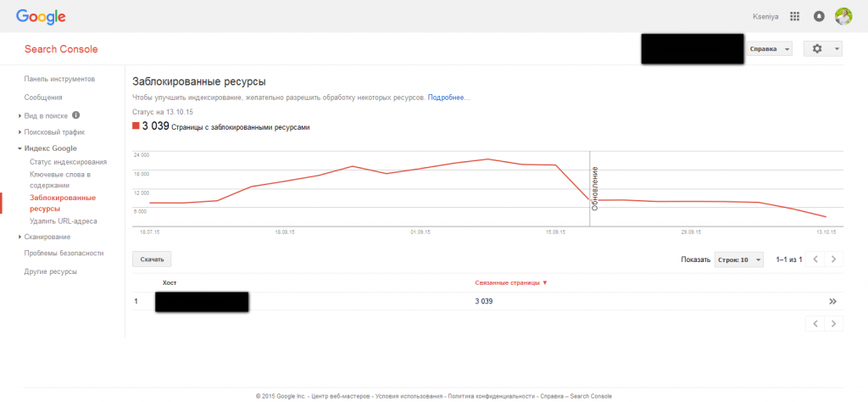868x402 pixels.
Task: Click the 01.09.15 date on chart axis
Action: [420, 232]
